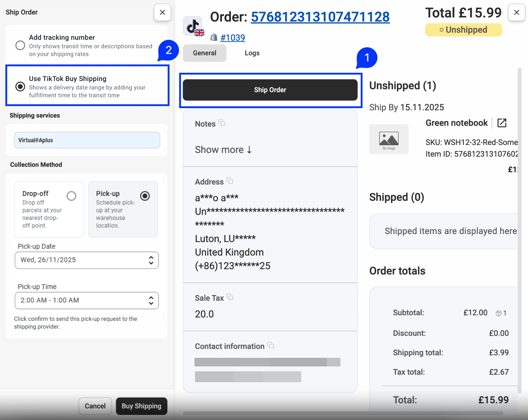528x420 pixels.
Task: Click the Buy Shipping button
Action: pos(141,406)
